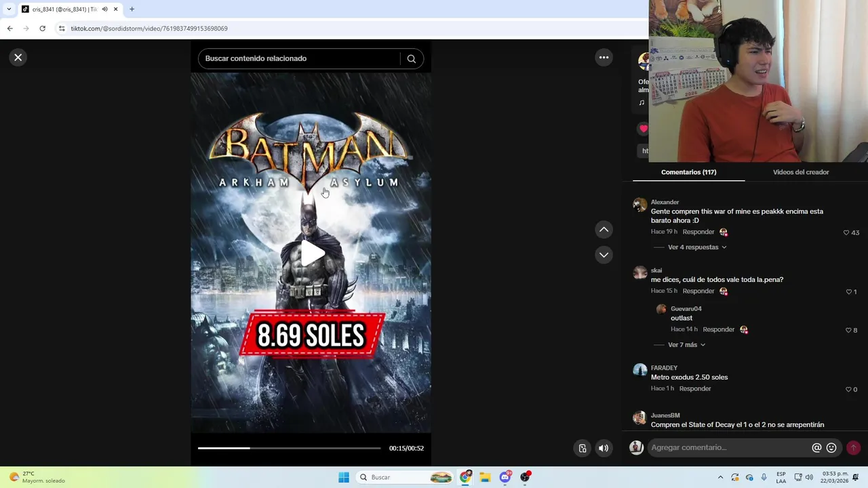Open the three-dots more options menu
Image resolution: width=868 pixels, height=488 pixels.
604,58
